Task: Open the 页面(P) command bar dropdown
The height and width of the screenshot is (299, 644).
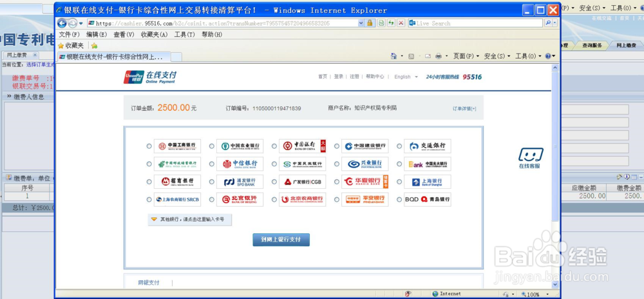Action: 466,56
